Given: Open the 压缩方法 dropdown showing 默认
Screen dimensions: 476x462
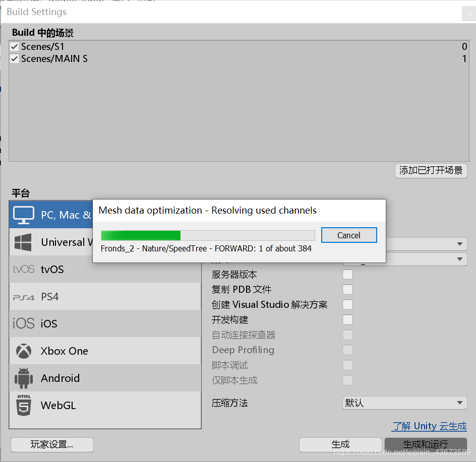Looking at the screenshot, I should pyautogui.click(x=405, y=403).
